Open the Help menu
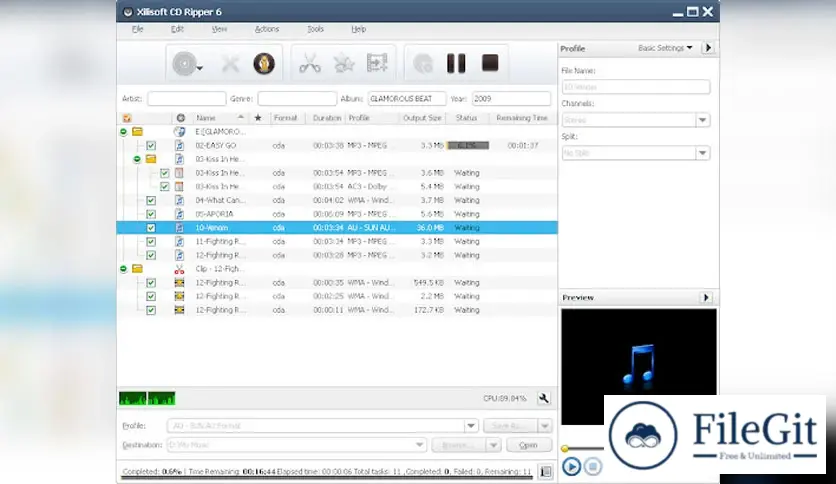836x484 pixels. pos(358,29)
